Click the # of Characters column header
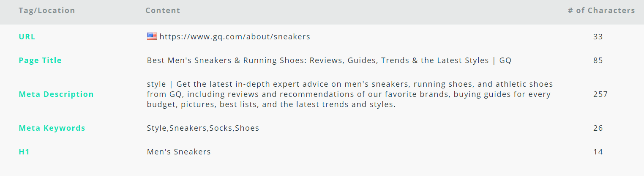This screenshot has width=644, height=176. pos(601,11)
